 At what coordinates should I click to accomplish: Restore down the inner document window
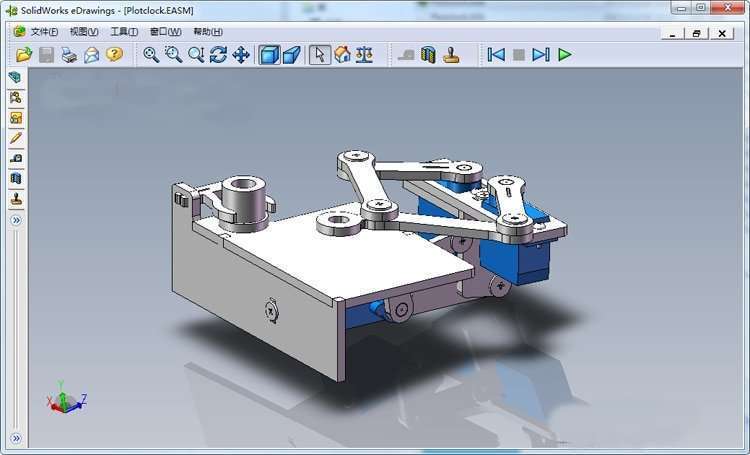[696, 33]
